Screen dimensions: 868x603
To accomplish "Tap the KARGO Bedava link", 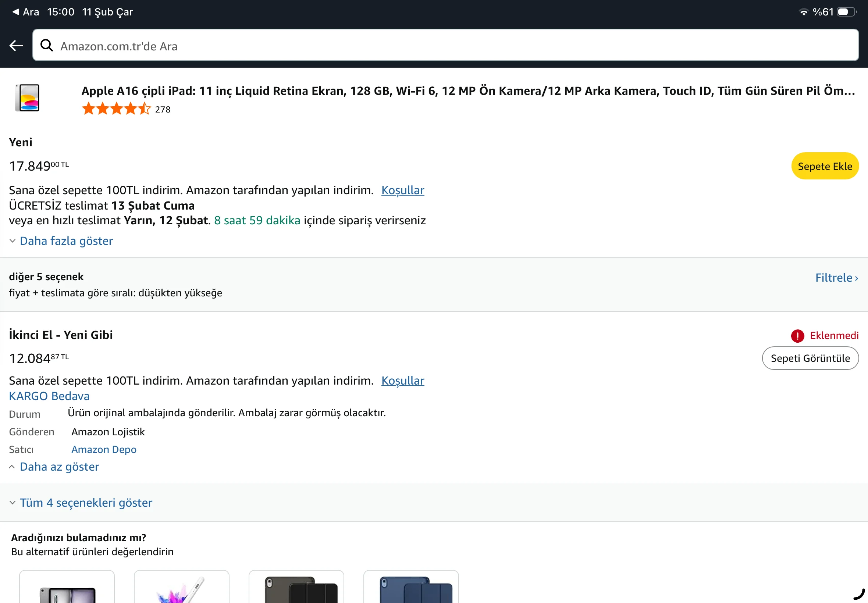I will (x=49, y=396).
